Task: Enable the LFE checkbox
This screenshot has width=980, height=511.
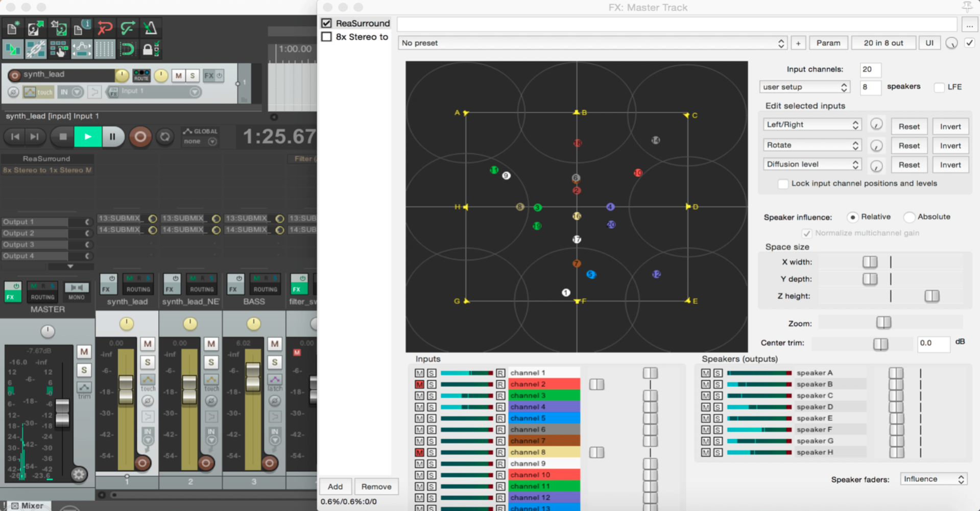Action: pos(939,87)
